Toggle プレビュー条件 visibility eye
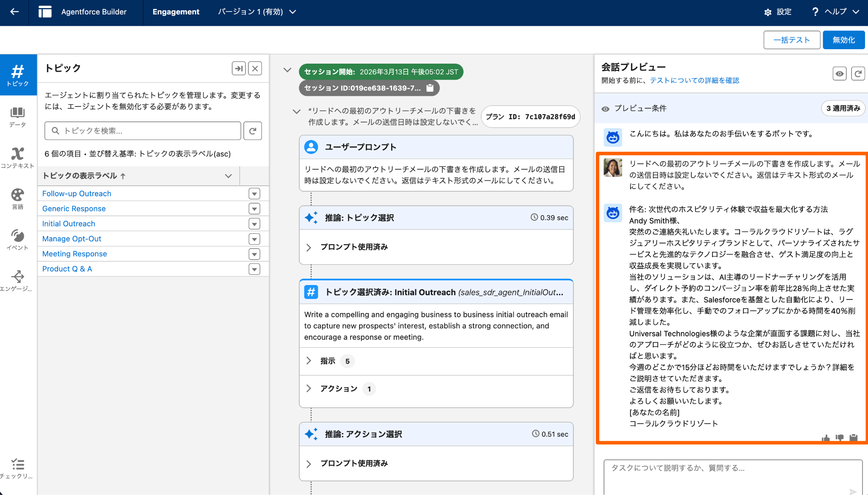Image resolution: width=868 pixels, height=495 pixels. [606, 109]
